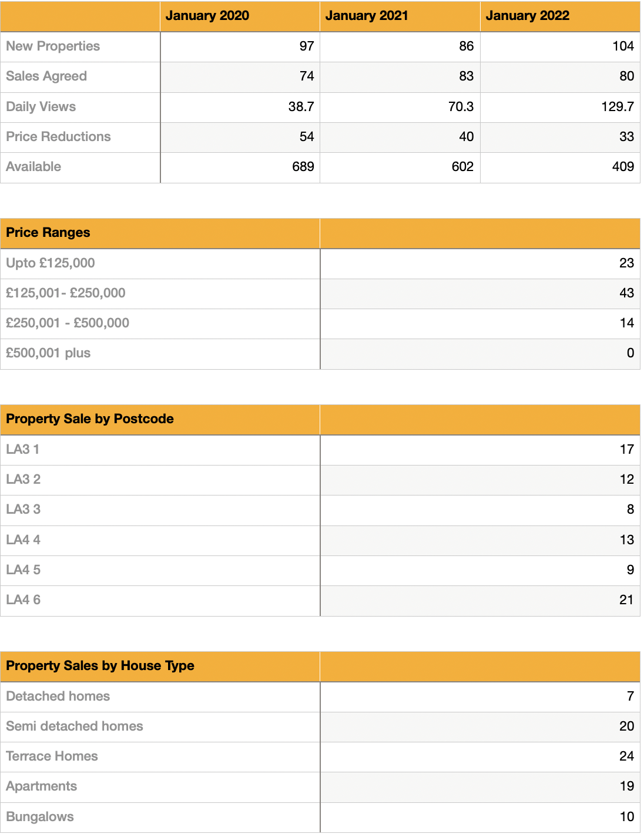Click the LA4 4 value cell
The width and height of the screenshot is (644, 837).
coord(626,540)
